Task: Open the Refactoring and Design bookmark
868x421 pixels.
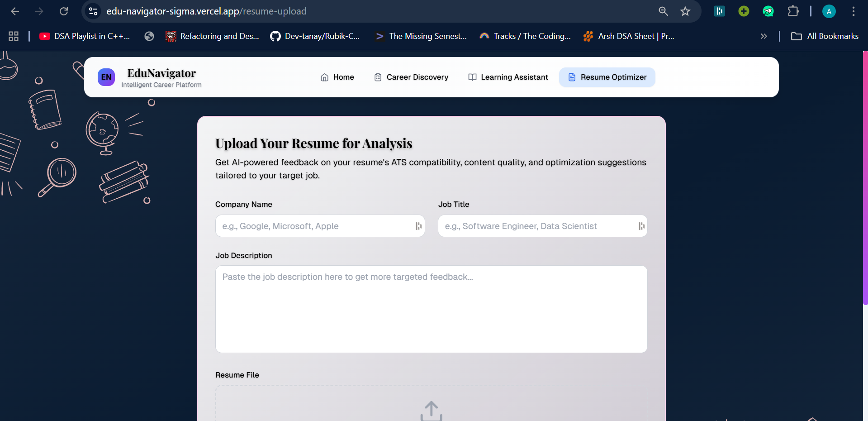Action: (x=213, y=36)
